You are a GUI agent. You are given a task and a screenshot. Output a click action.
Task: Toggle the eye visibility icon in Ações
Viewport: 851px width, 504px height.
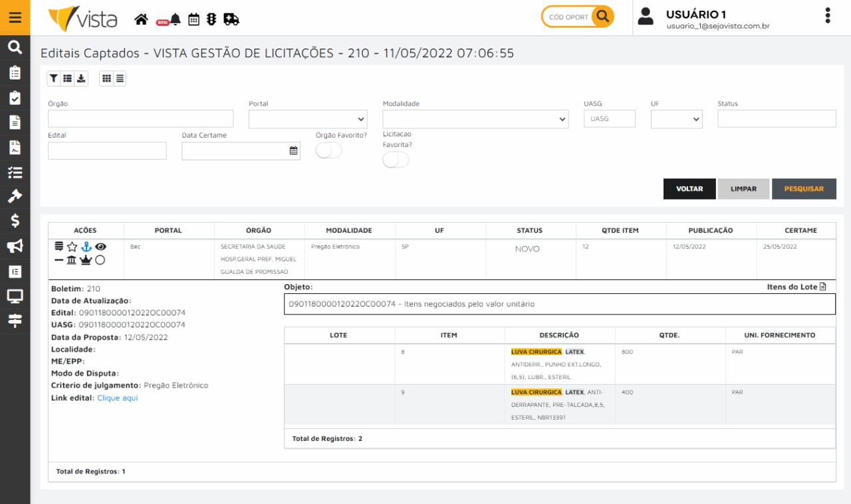point(100,247)
